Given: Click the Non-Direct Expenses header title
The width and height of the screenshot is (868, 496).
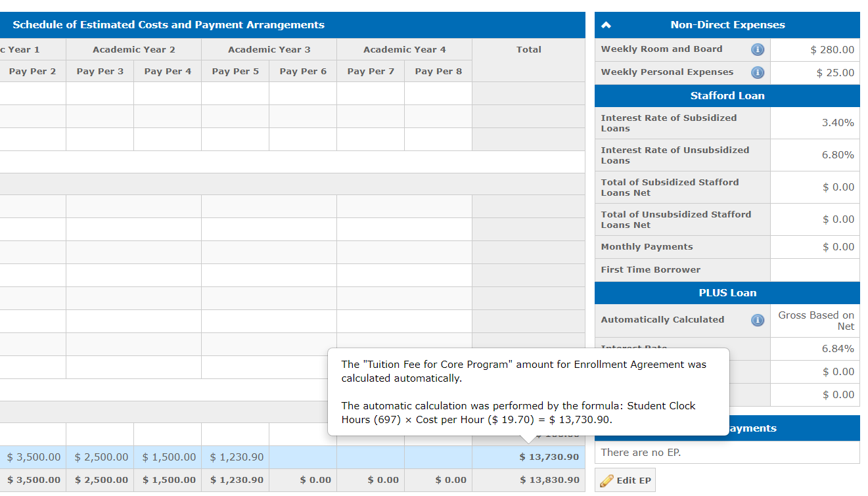Looking at the screenshot, I should click(727, 25).
